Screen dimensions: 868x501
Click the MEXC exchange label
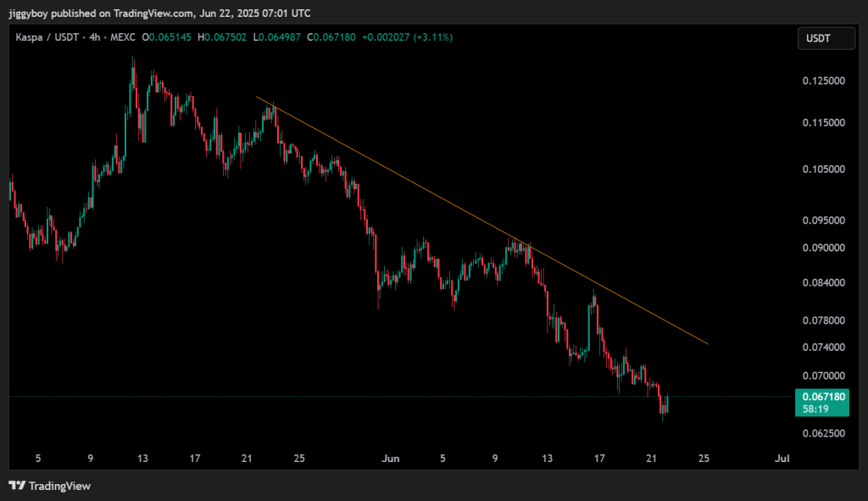tap(122, 37)
